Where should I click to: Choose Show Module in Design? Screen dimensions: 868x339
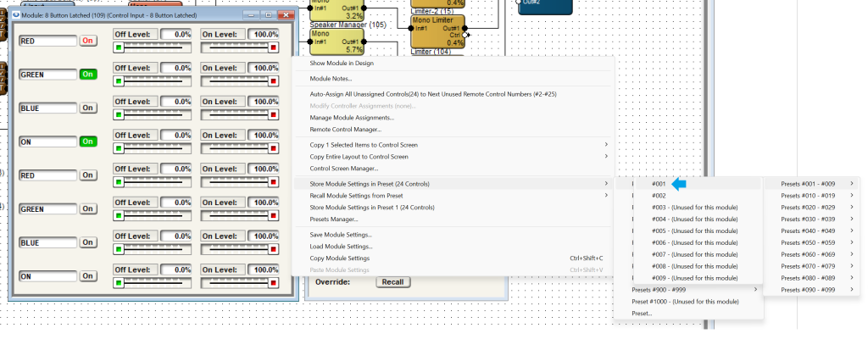342,64
